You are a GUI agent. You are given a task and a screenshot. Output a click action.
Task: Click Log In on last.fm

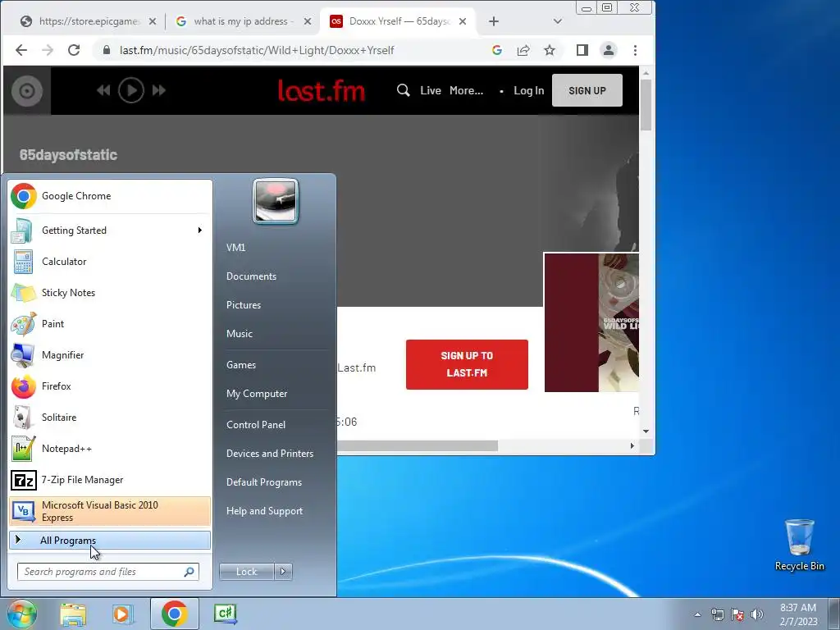(x=529, y=90)
